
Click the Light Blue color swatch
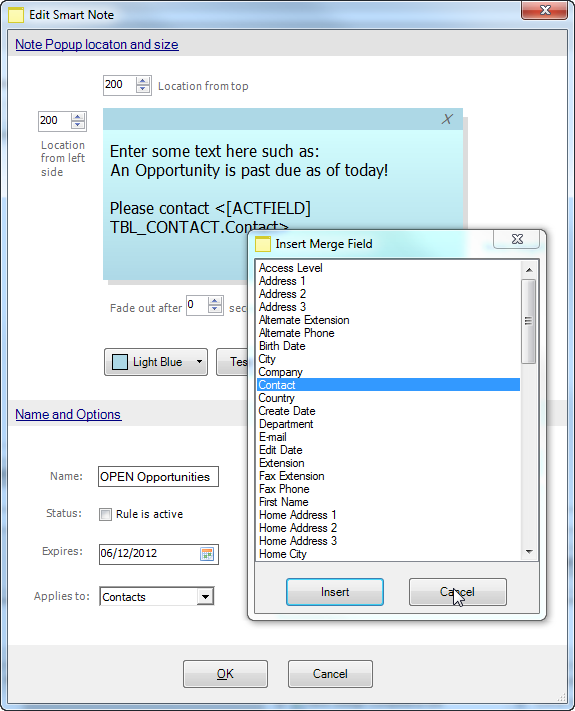point(120,362)
